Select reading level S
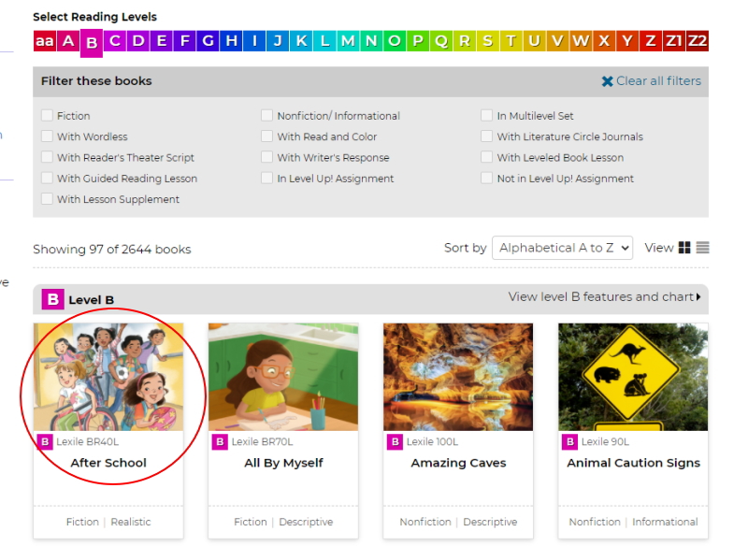 click(488, 40)
